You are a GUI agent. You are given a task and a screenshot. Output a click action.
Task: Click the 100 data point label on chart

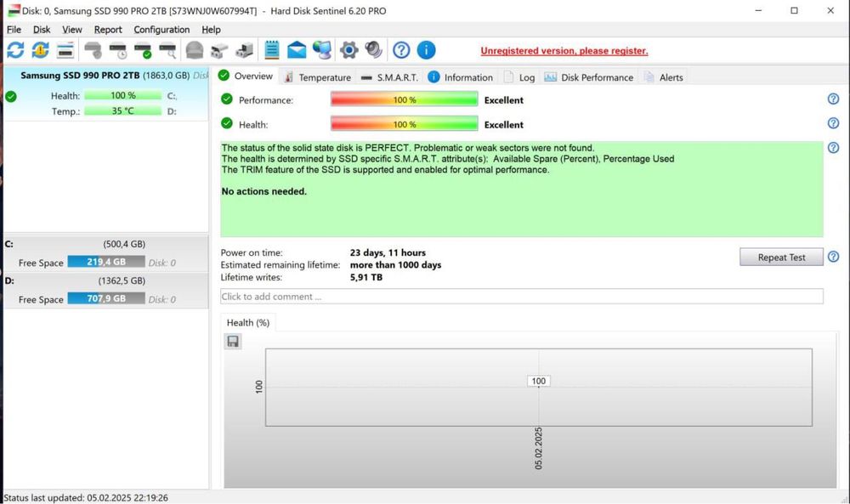coord(538,381)
